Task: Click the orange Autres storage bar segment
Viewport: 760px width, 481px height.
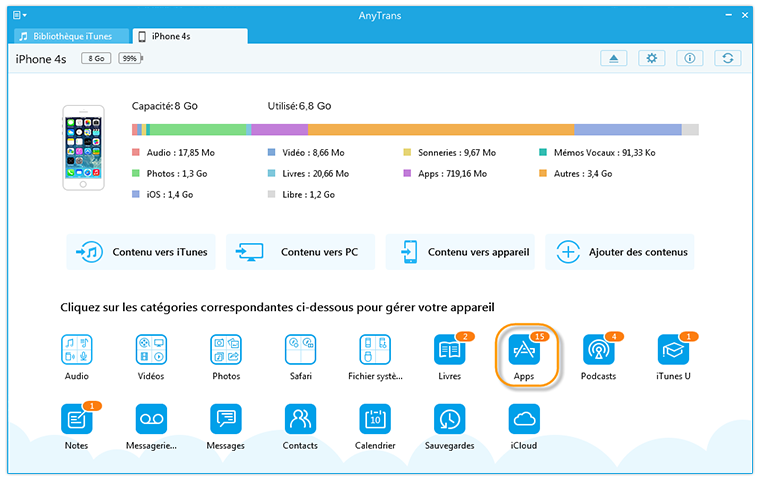Action: (441, 129)
